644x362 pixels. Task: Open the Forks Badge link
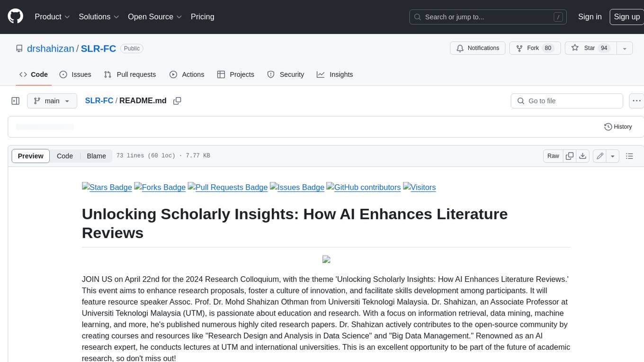pyautogui.click(x=160, y=187)
